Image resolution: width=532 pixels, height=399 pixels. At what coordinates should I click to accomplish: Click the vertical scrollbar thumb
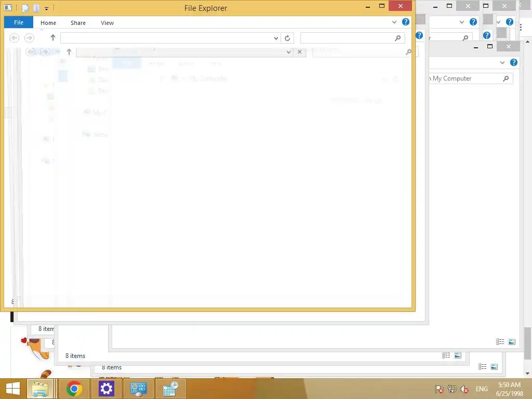pyautogui.click(x=528, y=343)
